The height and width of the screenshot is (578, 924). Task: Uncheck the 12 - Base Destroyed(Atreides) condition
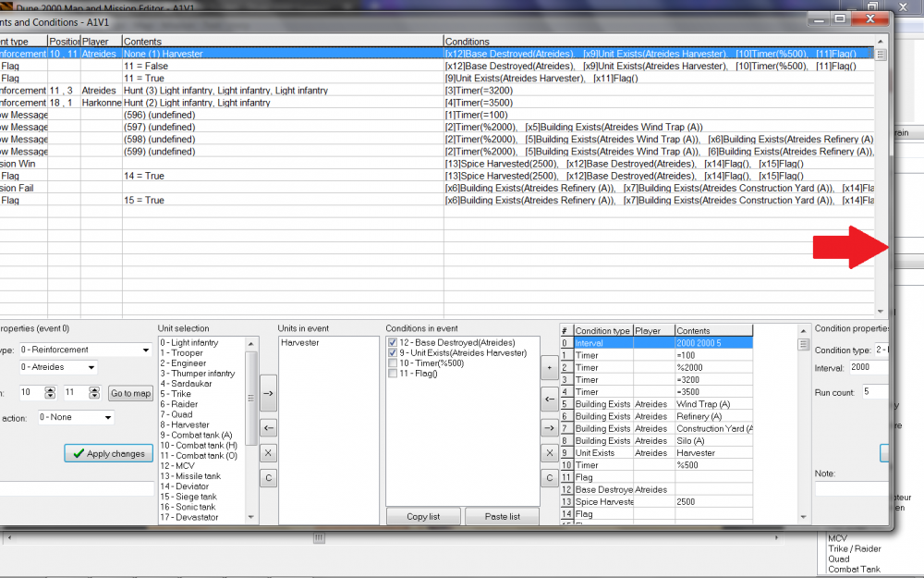(394, 343)
